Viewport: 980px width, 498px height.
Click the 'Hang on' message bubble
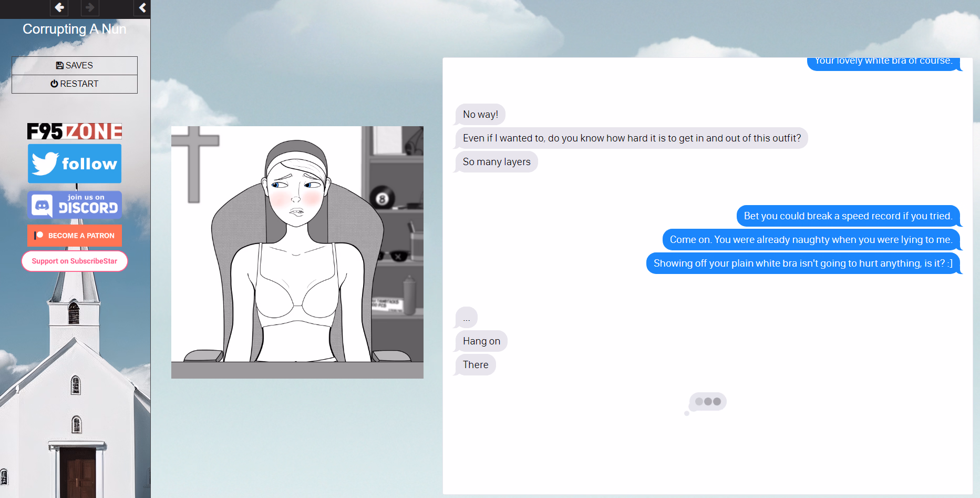pos(481,341)
